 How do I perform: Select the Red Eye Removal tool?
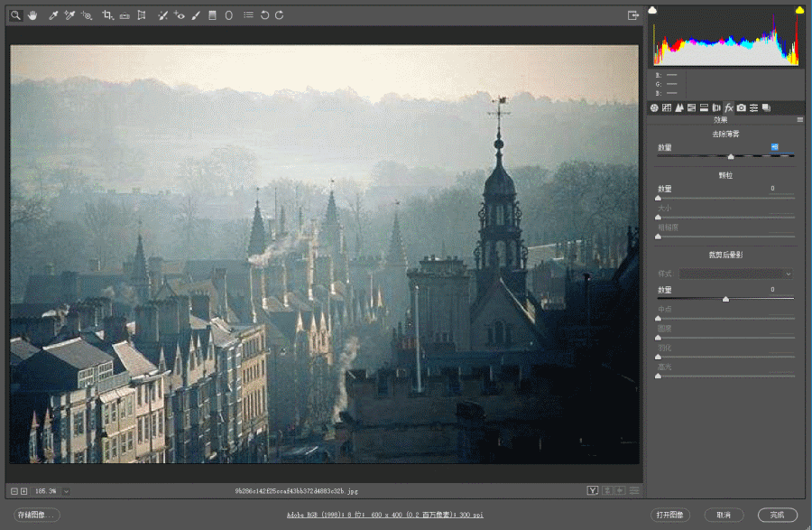click(x=179, y=15)
